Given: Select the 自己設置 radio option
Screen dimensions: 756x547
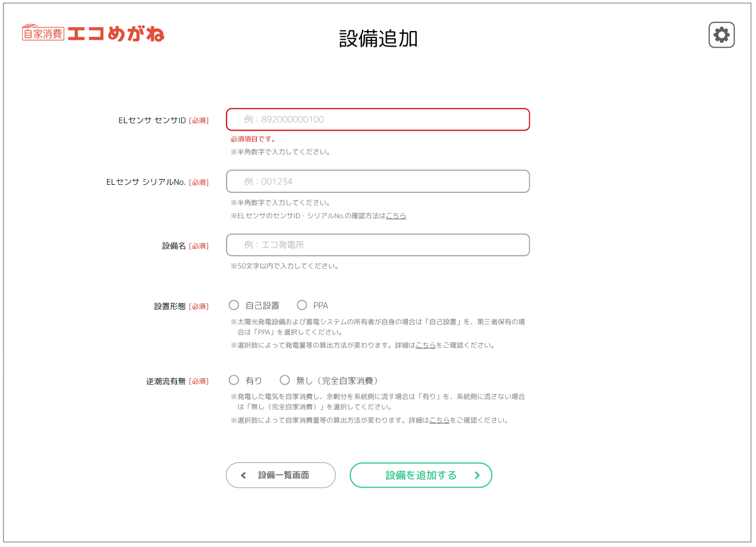Looking at the screenshot, I should point(234,305).
